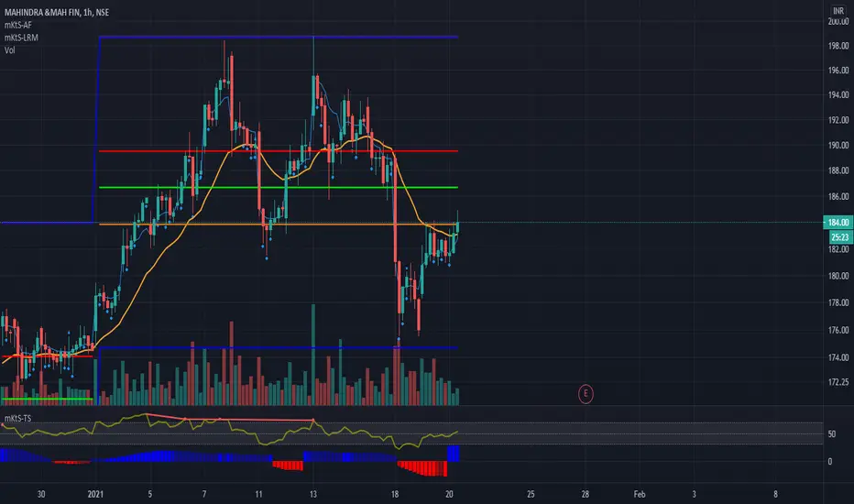This screenshot has width=854, height=504.
Task: Click the 0 level on histogram axis
Action: [830, 462]
